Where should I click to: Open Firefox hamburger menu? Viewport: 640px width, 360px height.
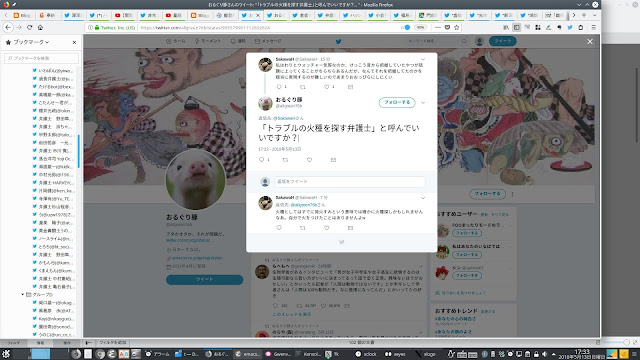point(593,27)
